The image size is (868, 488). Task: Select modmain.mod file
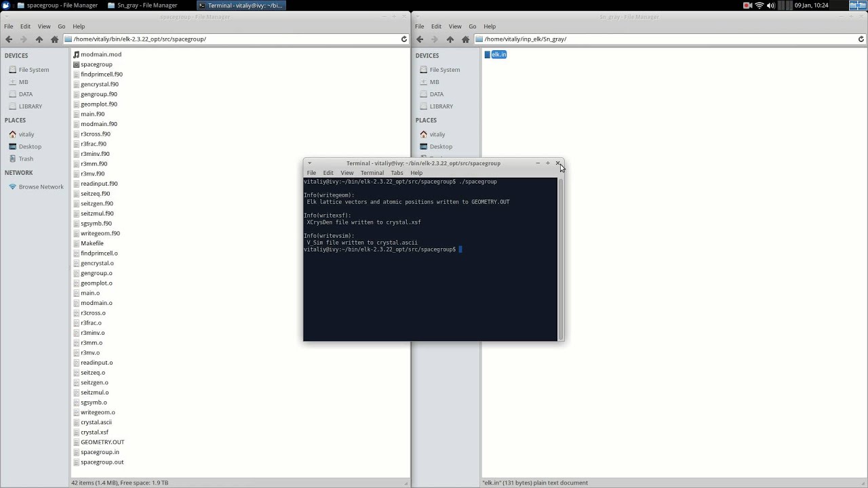click(97, 54)
